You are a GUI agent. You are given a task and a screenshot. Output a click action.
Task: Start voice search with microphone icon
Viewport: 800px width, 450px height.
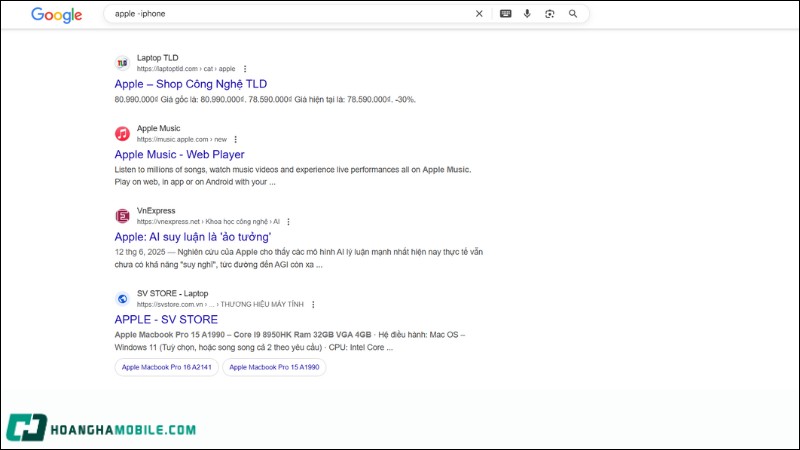tap(527, 14)
